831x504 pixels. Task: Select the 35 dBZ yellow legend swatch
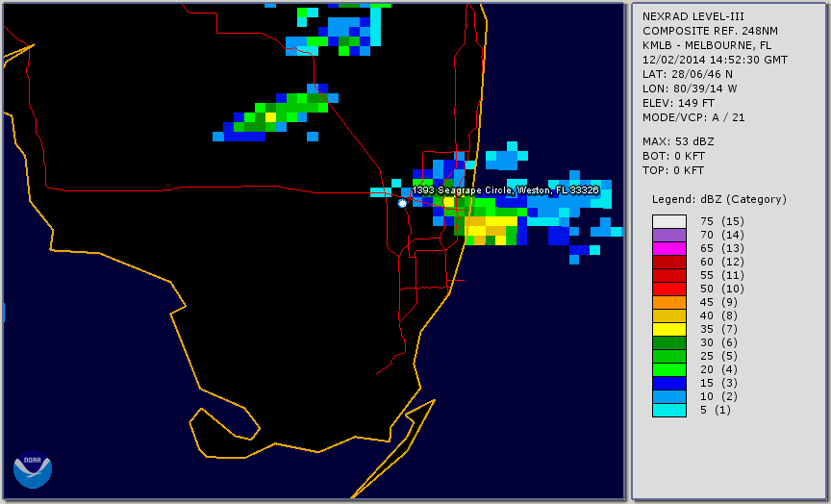click(669, 330)
